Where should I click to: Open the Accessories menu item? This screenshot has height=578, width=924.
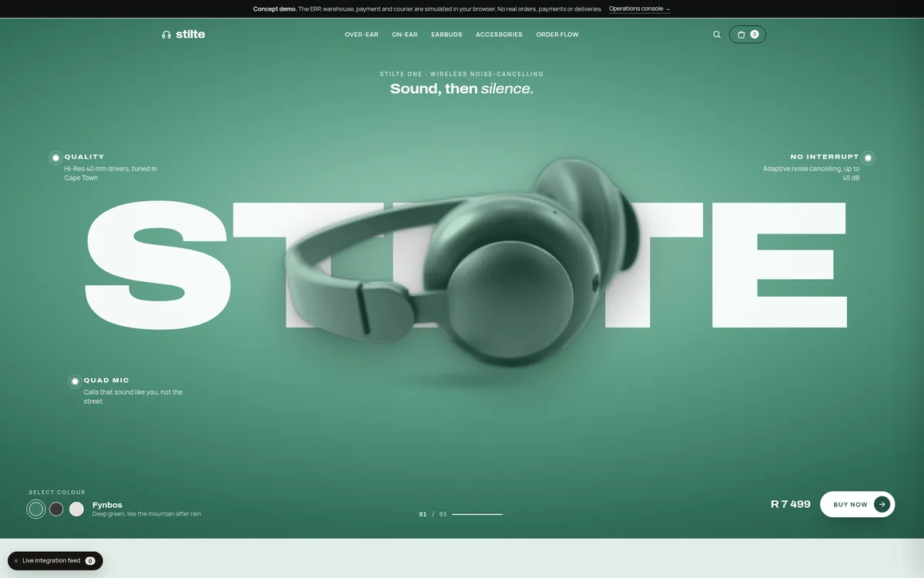(x=499, y=35)
